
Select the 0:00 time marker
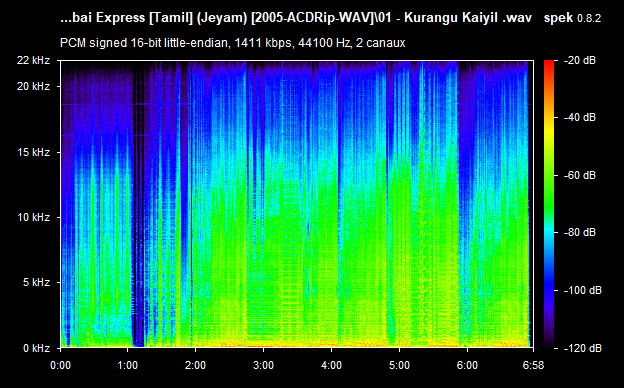click(x=60, y=365)
